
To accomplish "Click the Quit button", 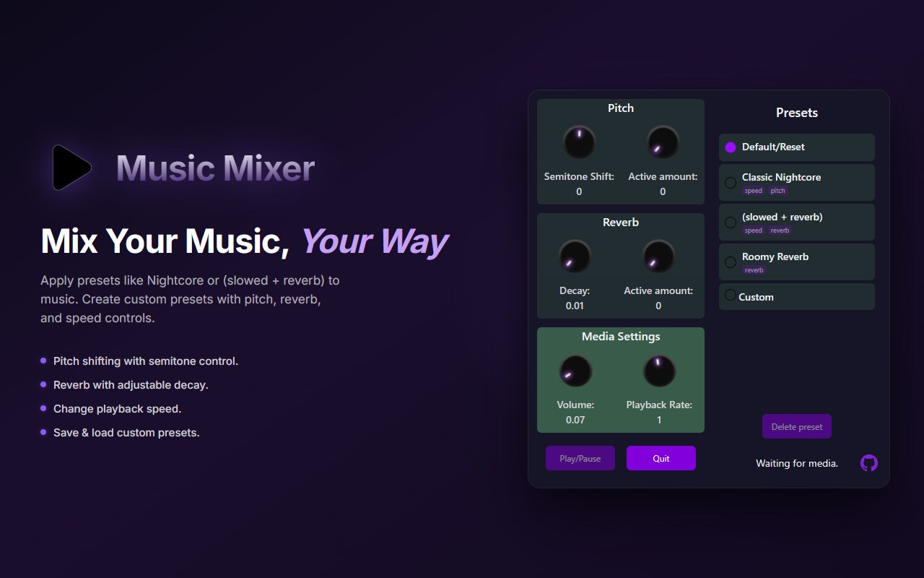I will tap(661, 457).
